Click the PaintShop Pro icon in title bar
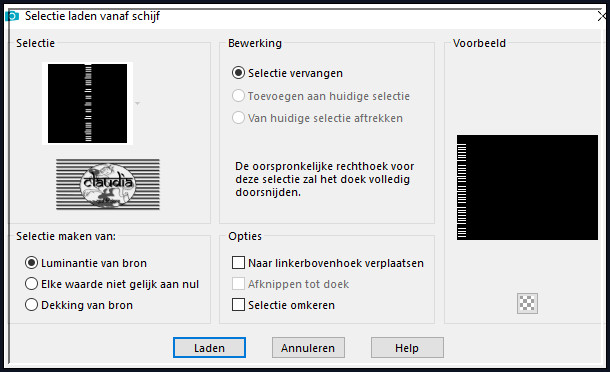610x372 pixels. point(12,16)
